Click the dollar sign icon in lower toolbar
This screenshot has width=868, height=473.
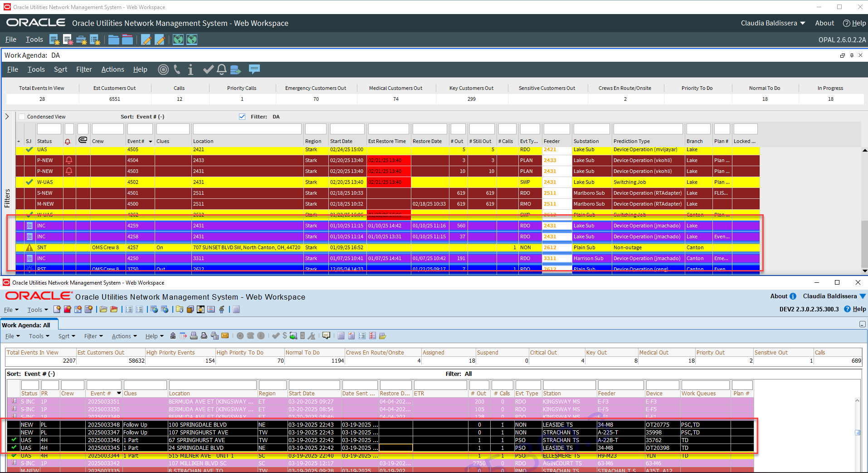tap(284, 336)
